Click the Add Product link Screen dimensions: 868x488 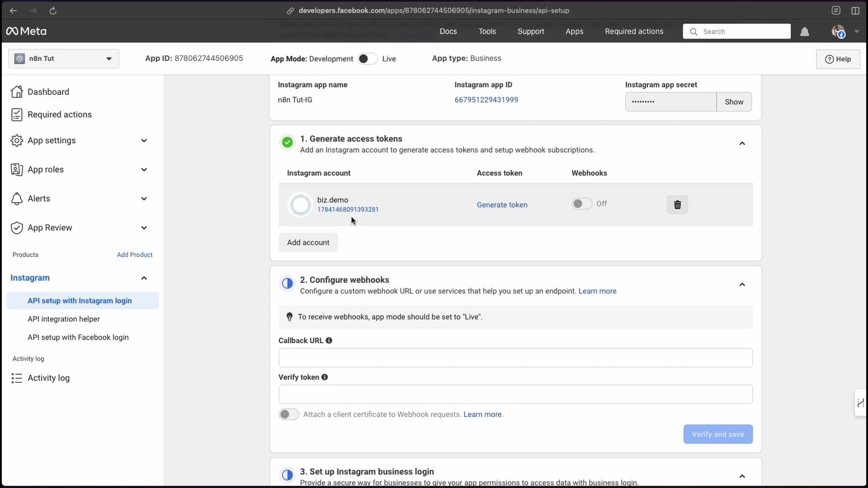pyautogui.click(x=135, y=255)
